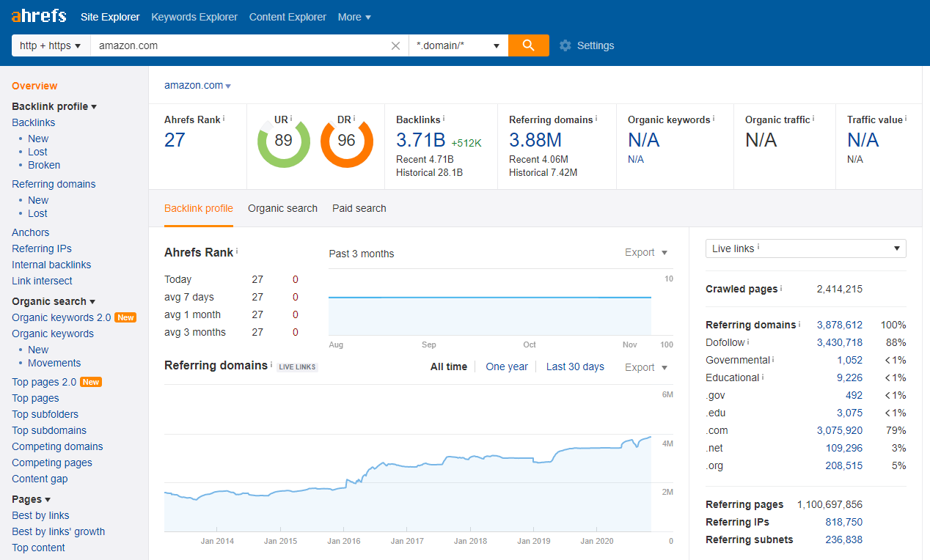Viewport: 930px width, 560px height.
Task: Click inside the amazon.com URL input field
Action: click(238, 45)
